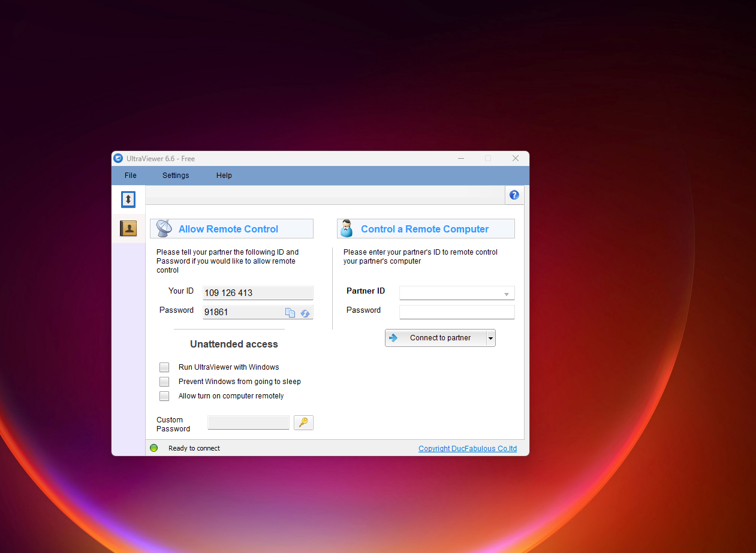Click the Unattended access heading
Viewport: 756px width, 553px height.
[x=234, y=344]
